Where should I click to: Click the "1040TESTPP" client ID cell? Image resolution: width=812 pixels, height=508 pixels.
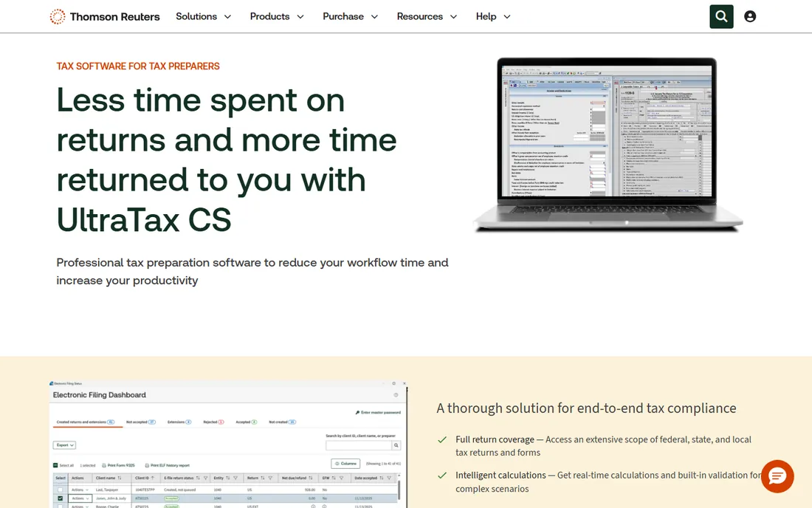pos(145,490)
